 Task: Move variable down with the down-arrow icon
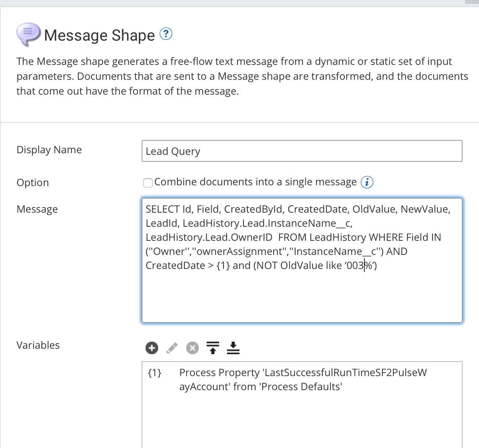(x=233, y=348)
